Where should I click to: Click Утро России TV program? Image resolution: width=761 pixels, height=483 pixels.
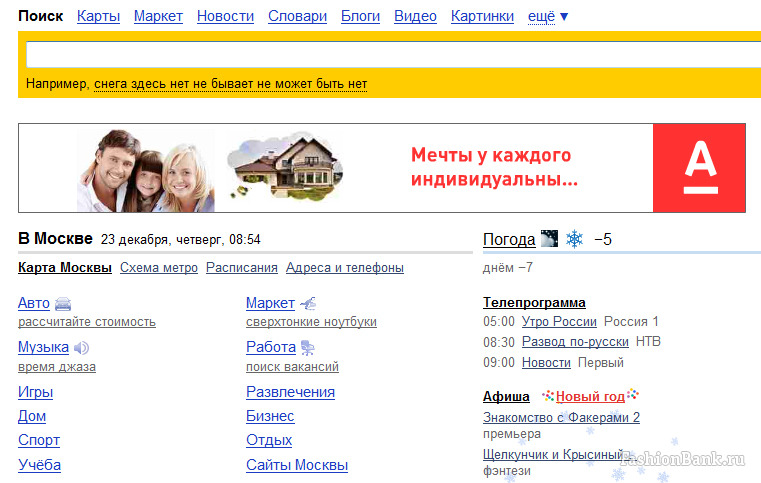[560, 322]
